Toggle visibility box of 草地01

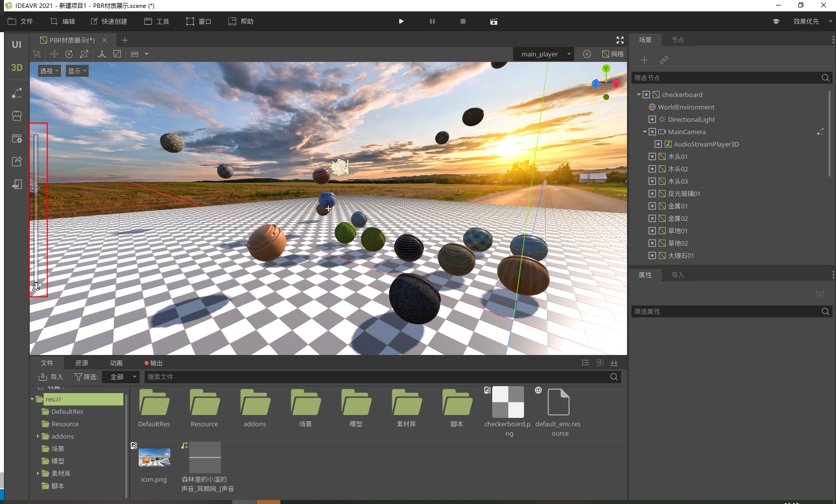(652, 231)
